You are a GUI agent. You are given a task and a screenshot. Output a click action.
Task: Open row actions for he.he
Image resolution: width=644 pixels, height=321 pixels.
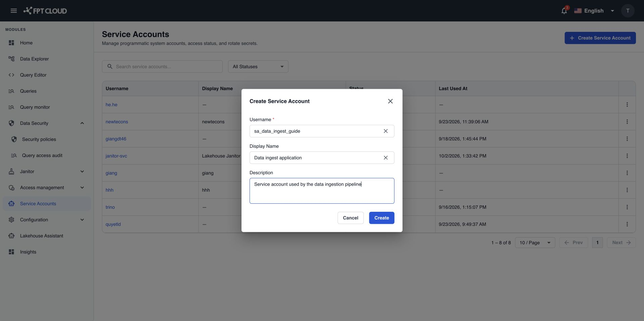(x=627, y=105)
